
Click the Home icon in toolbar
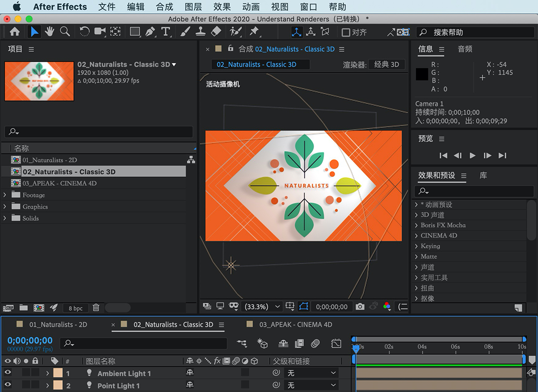tap(15, 32)
